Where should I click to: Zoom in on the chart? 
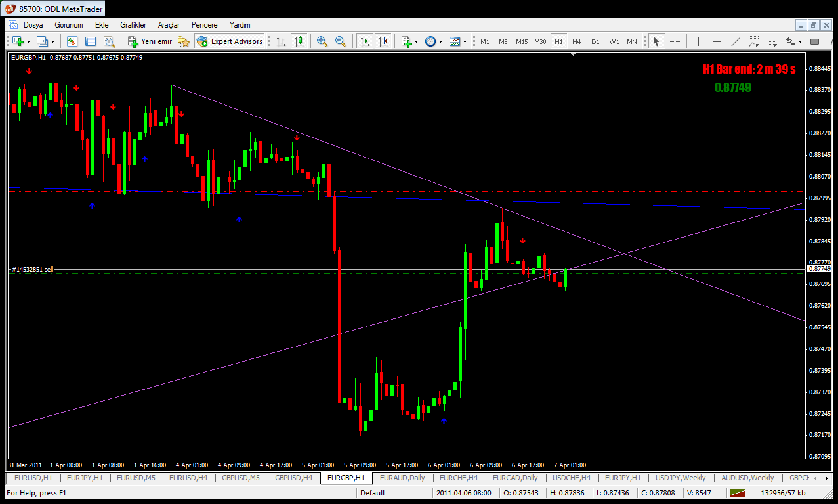point(322,41)
